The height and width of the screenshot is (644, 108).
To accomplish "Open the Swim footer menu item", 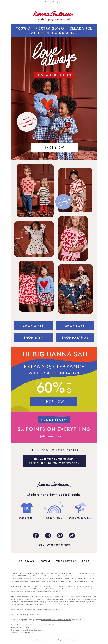I will click(45, 561).
